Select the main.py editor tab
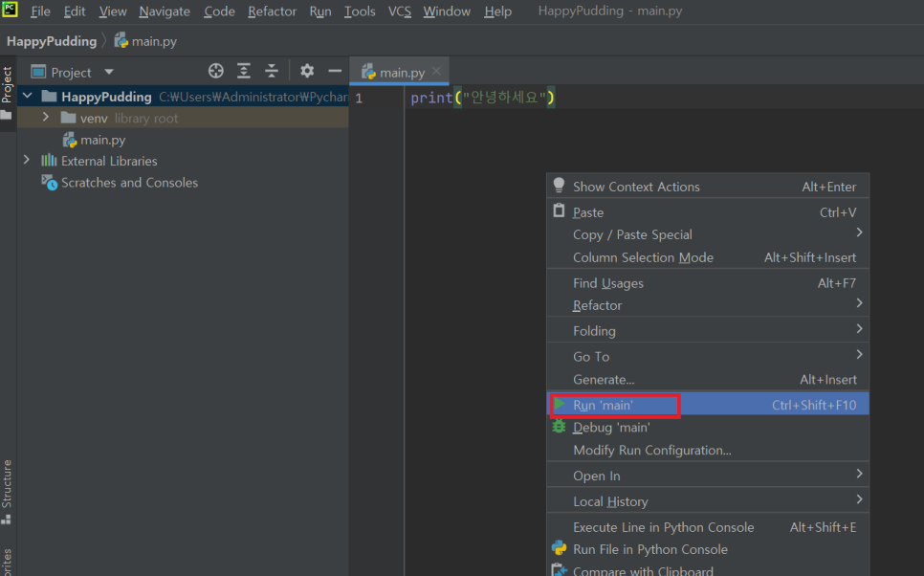Viewport: 924px width, 576px height. 399,72
